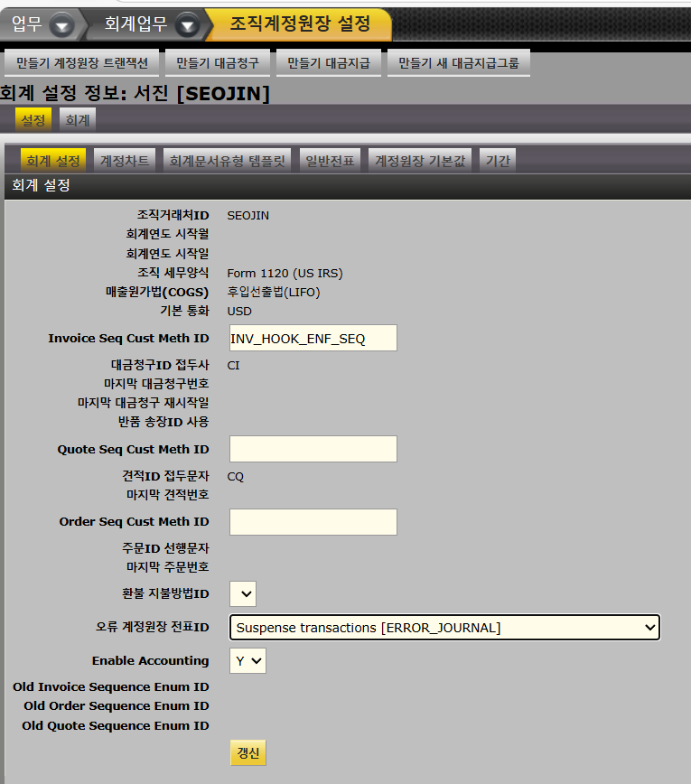691x784 pixels.
Task: Switch to the 회계 tab
Action: tap(78, 120)
